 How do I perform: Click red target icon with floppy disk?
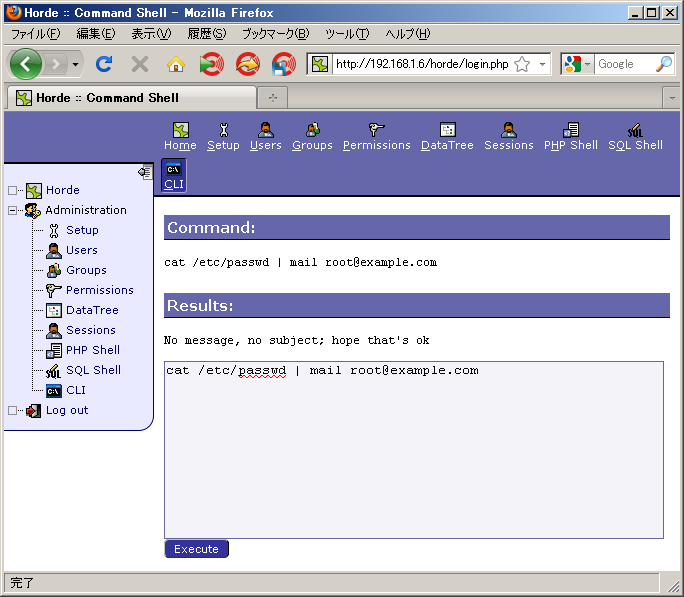(284, 65)
